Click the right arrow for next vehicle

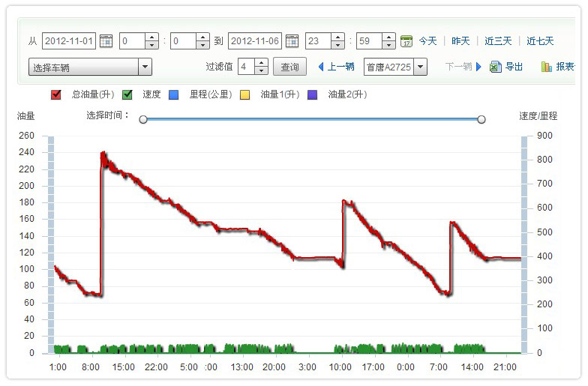(478, 67)
